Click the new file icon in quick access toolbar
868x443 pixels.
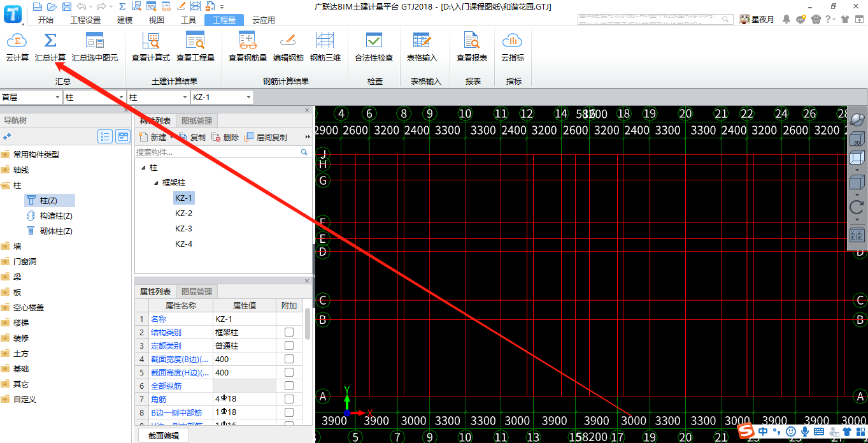tap(38, 6)
